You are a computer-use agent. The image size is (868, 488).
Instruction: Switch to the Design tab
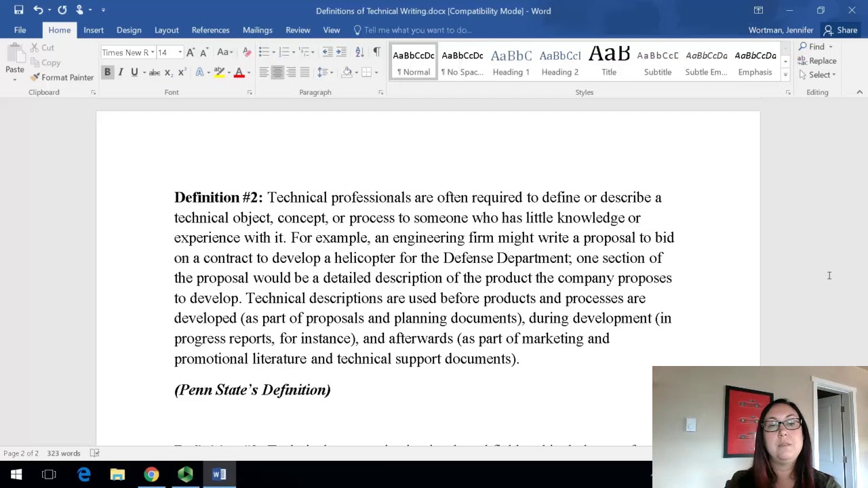[x=129, y=30]
